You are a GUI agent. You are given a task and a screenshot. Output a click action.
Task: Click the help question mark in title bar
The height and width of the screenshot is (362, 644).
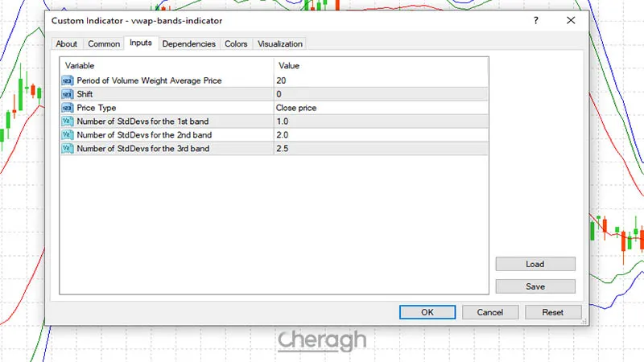(536, 20)
